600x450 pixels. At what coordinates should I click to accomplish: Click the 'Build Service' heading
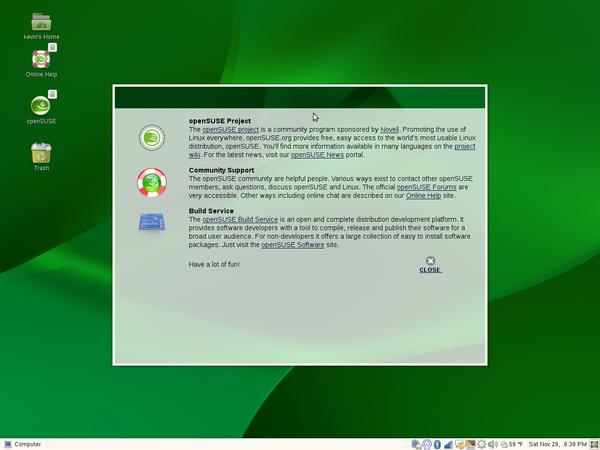211,211
